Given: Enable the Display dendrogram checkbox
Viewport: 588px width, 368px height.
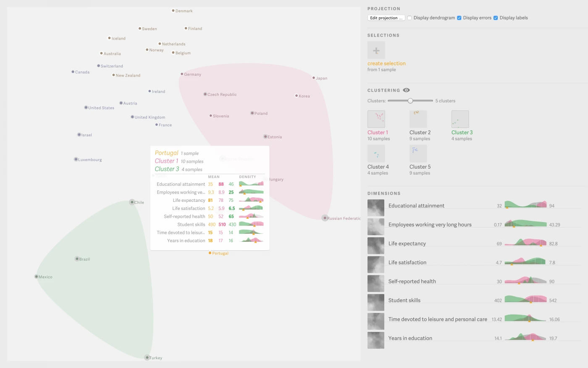Looking at the screenshot, I should coord(409,18).
